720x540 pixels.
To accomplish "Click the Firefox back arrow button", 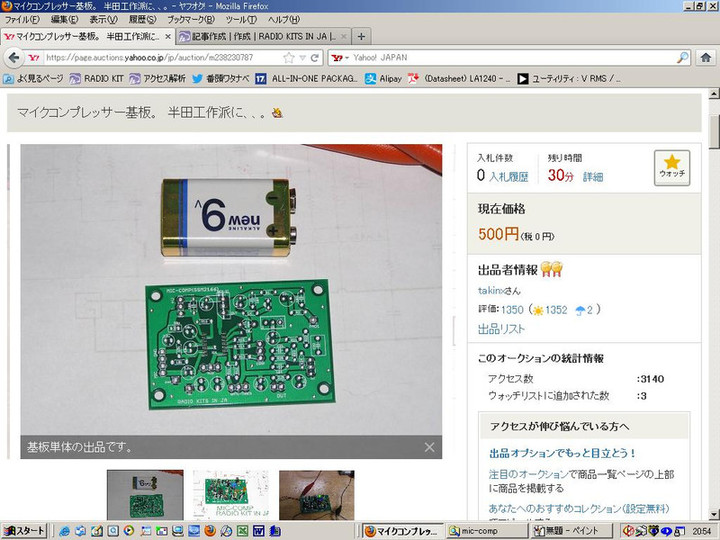I will pyautogui.click(x=13, y=58).
